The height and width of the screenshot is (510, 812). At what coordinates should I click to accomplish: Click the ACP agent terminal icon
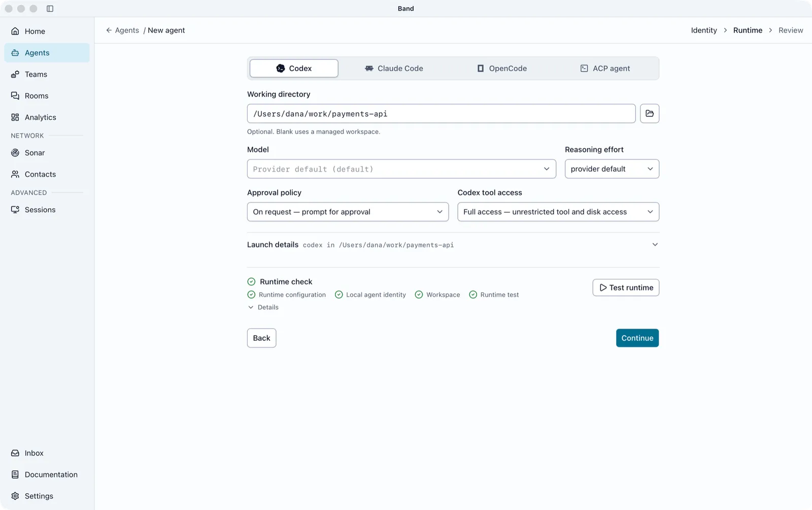click(x=584, y=68)
